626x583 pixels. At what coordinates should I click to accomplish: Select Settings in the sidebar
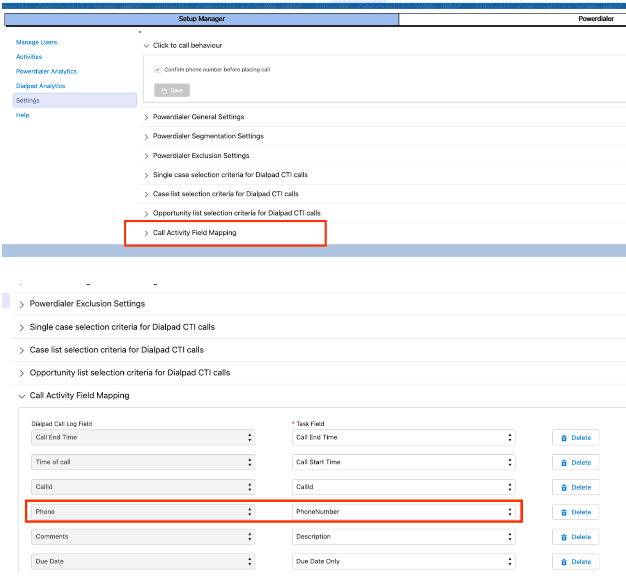click(75, 100)
